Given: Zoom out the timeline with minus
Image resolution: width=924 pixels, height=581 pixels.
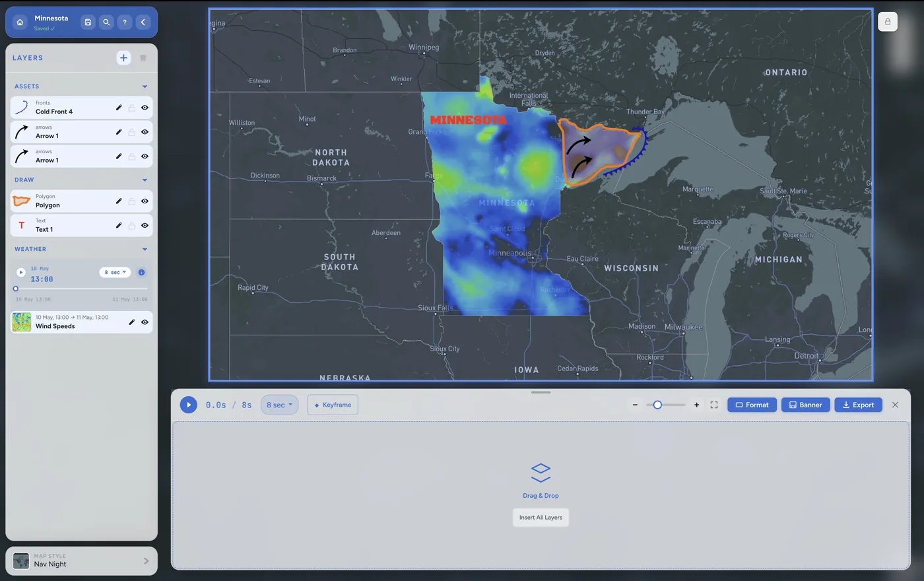Looking at the screenshot, I should coord(635,405).
